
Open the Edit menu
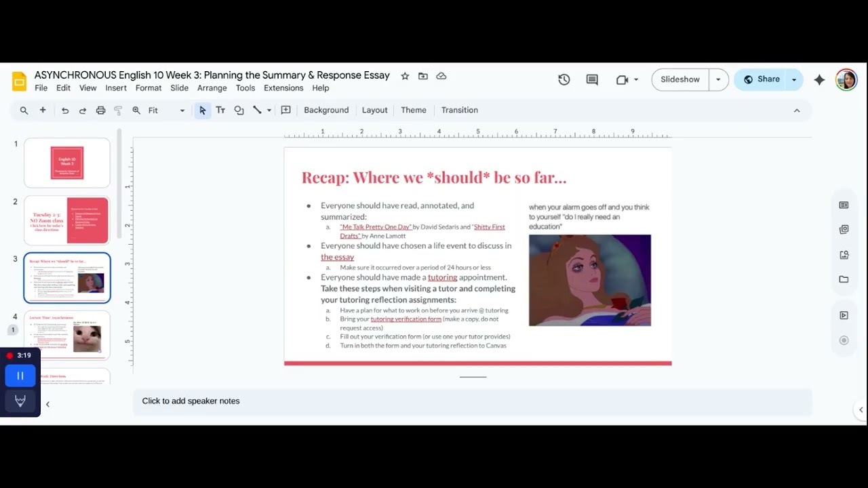pos(63,88)
